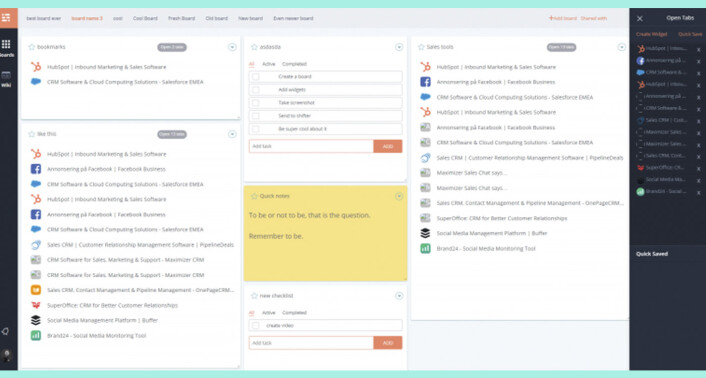Check the 'Take screenshot' task
706x378 pixels.
point(255,103)
